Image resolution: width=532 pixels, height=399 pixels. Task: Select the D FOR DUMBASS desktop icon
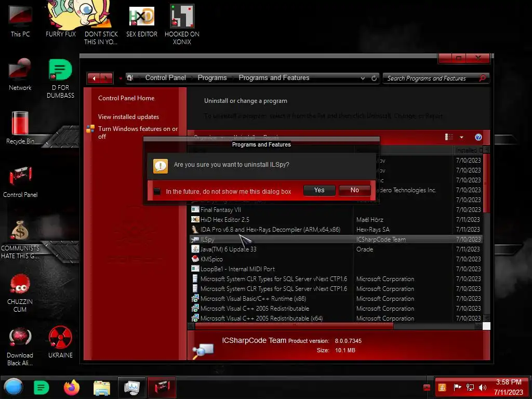pos(60,79)
